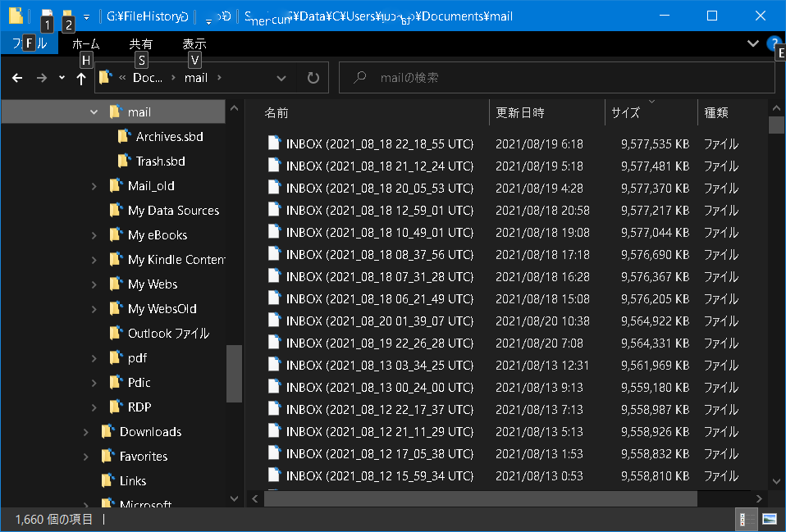Go back using the back arrow
Screen dimensions: 786x532
click(17, 78)
